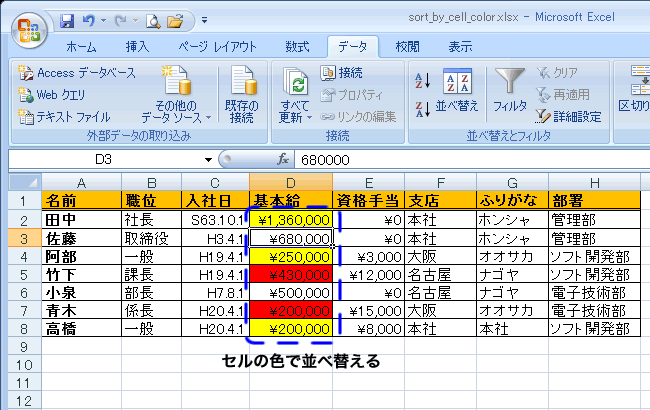
Task: Switch to the ホーム tab
Action: pos(81,47)
